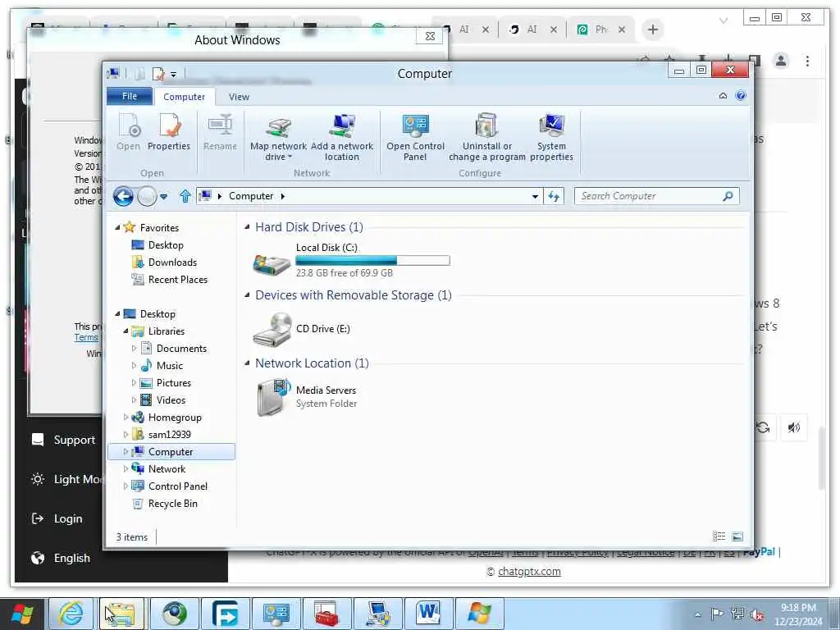
Task: Switch to the View ribbon tab
Action: click(x=239, y=97)
